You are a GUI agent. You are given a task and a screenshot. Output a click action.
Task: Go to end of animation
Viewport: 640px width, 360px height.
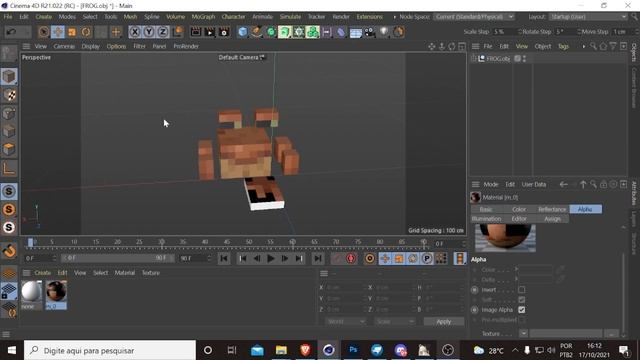[x=318, y=258]
